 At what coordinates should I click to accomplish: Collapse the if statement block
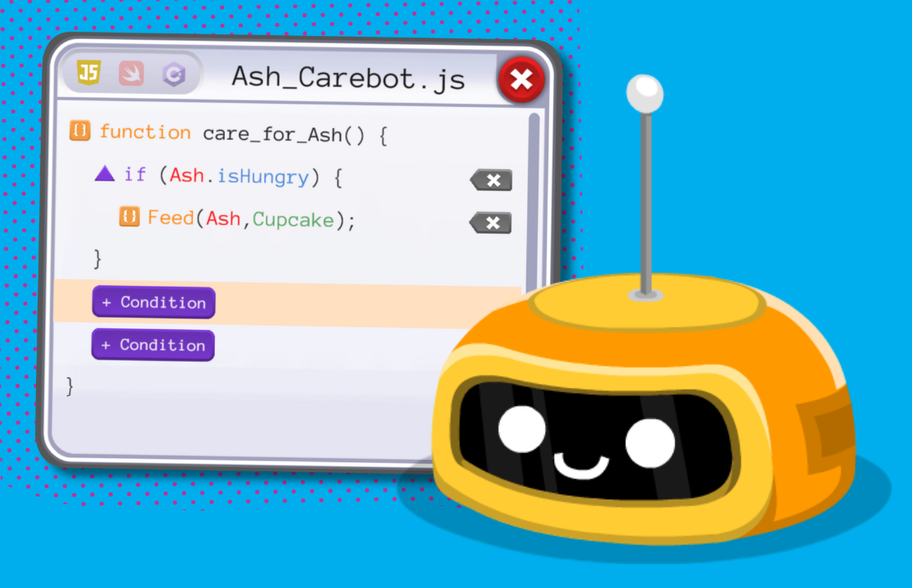[104, 173]
